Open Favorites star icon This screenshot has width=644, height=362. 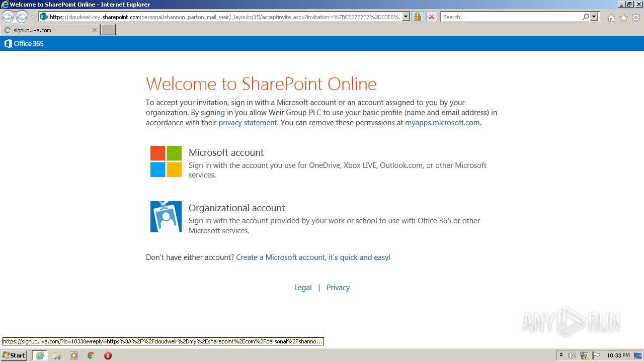(x=623, y=18)
